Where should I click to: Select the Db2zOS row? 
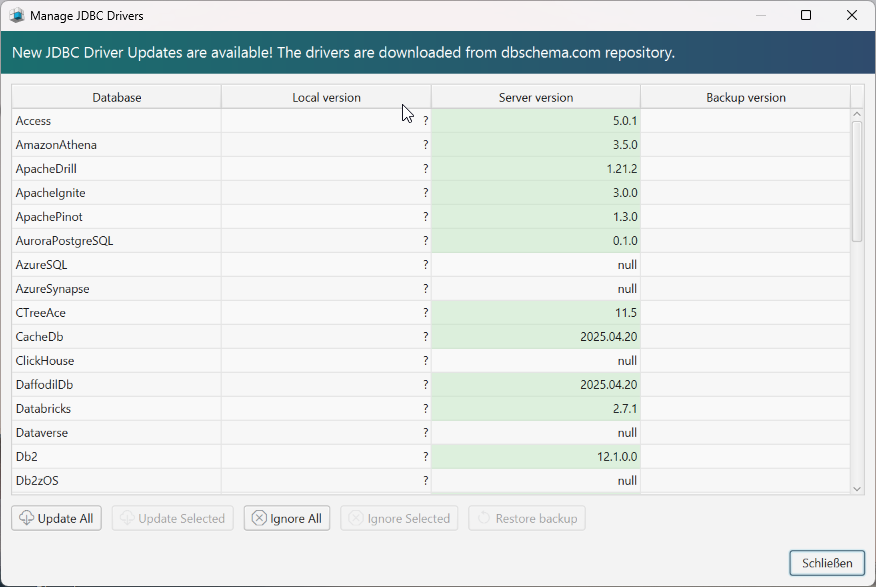(431, 481)
